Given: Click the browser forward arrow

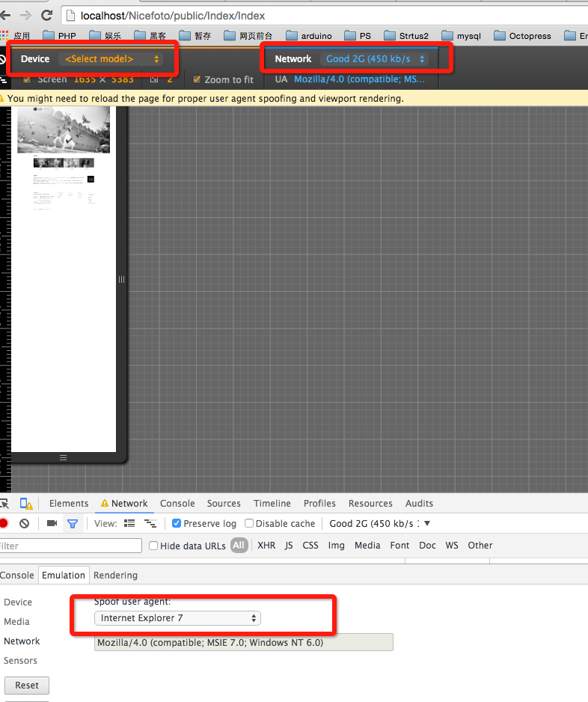Looking at the screenshot, I should (25, 15).
